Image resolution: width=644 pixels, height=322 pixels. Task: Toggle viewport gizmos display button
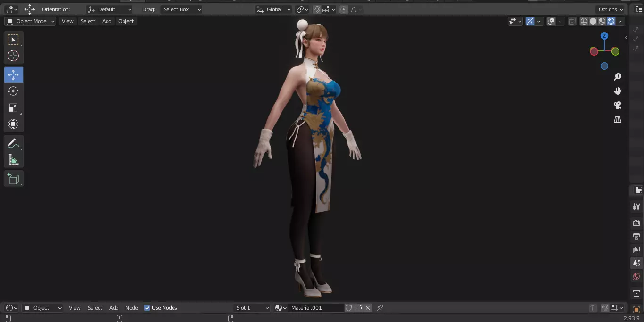[530, 21]
